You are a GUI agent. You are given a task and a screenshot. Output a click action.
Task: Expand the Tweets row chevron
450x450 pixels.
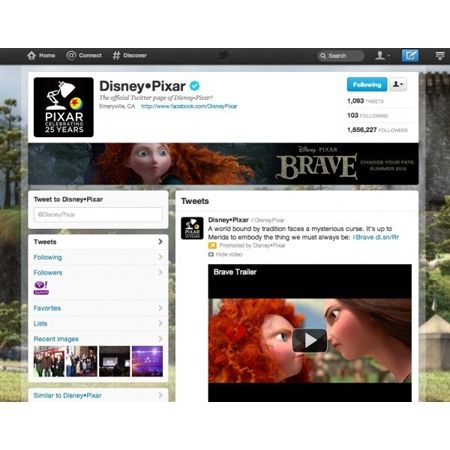[x=160, y=242]
